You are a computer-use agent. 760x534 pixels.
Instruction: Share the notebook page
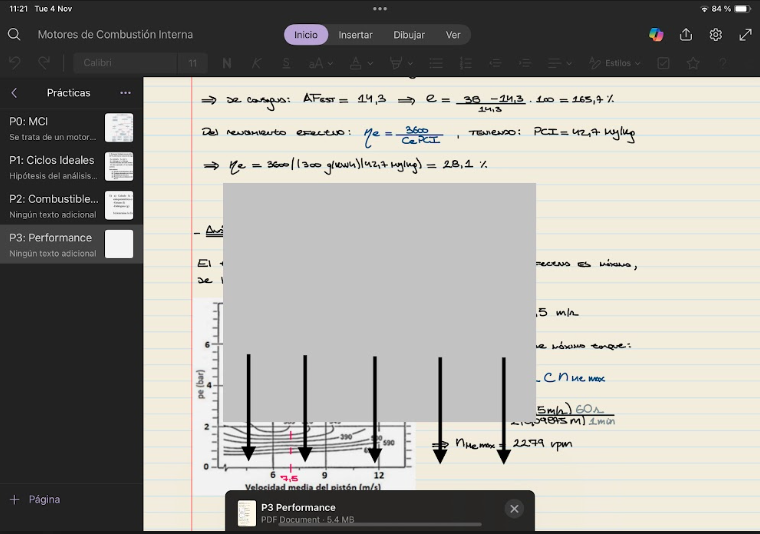[686, 34]
